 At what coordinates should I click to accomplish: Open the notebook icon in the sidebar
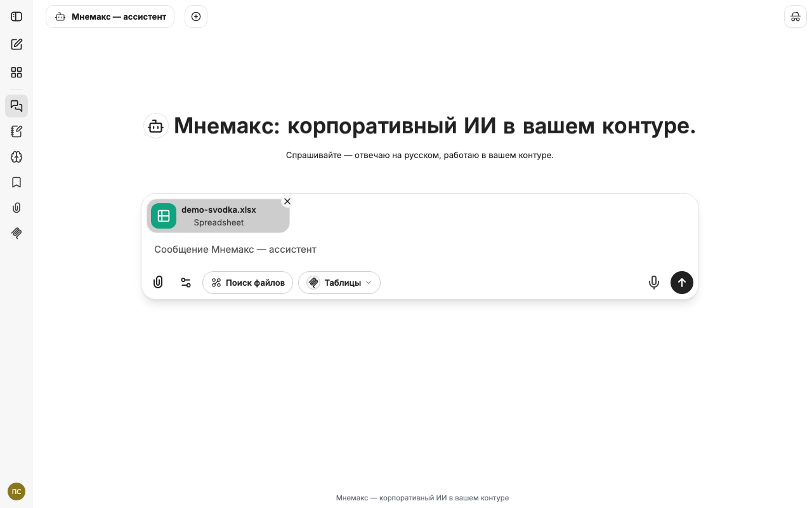pos(16,131)
